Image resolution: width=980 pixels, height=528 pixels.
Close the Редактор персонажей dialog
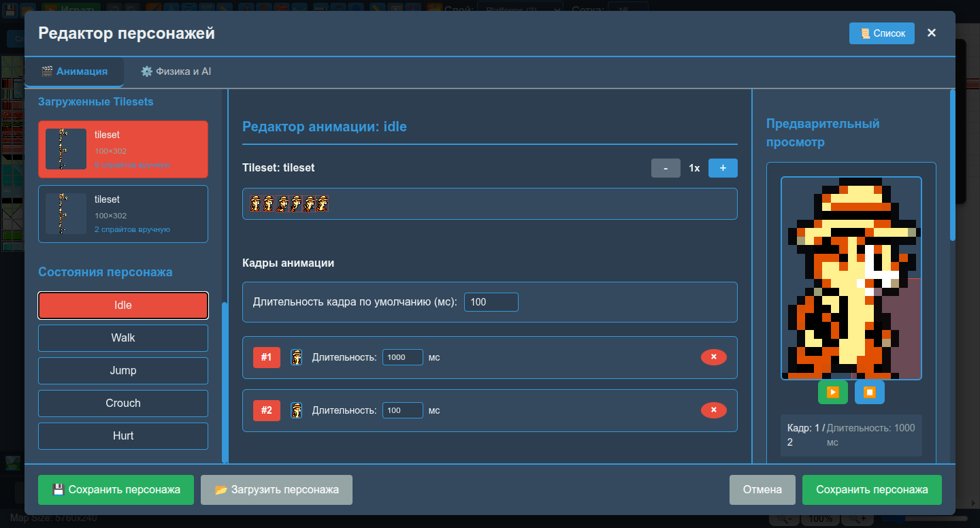(x=932, y=33)
